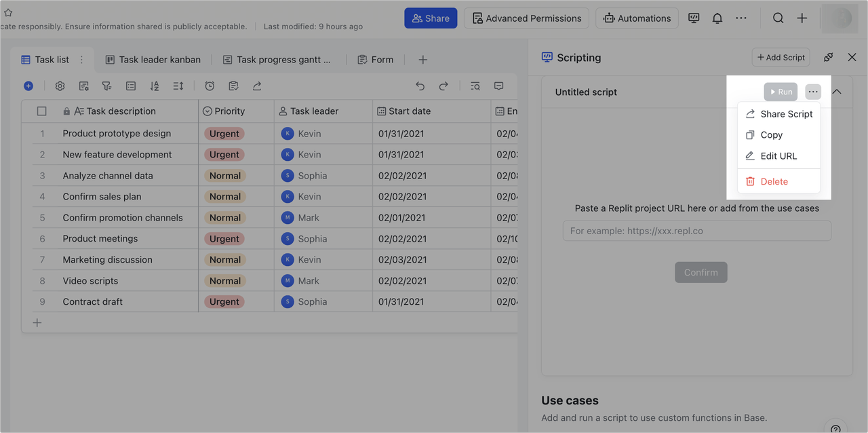Open the Task list view options menu

[x=81, y=59]
